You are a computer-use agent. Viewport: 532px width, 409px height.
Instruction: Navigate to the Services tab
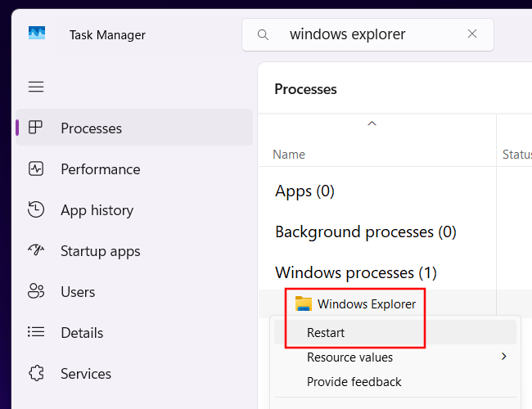pyautogui.click(x=86, y=374)
